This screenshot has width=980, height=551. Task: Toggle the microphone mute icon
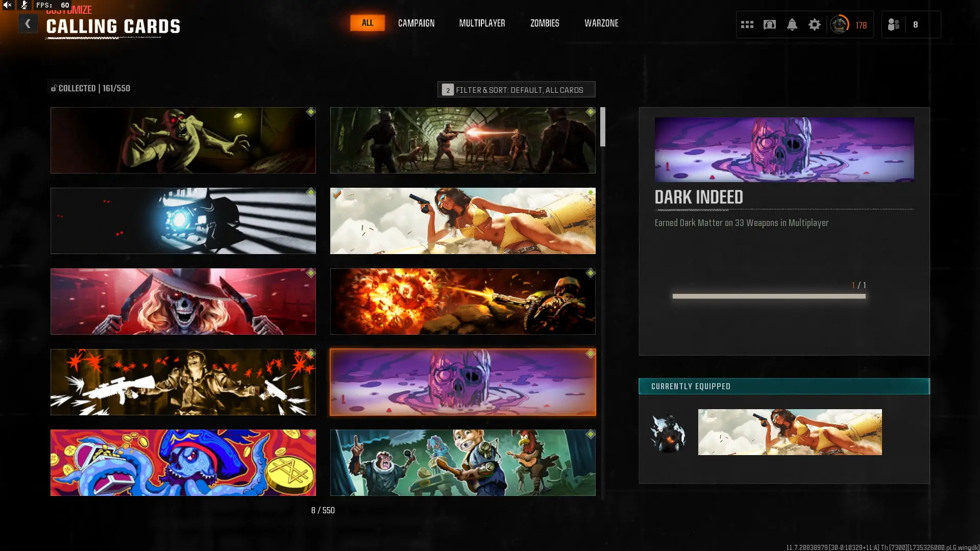(x=24, y=5)
